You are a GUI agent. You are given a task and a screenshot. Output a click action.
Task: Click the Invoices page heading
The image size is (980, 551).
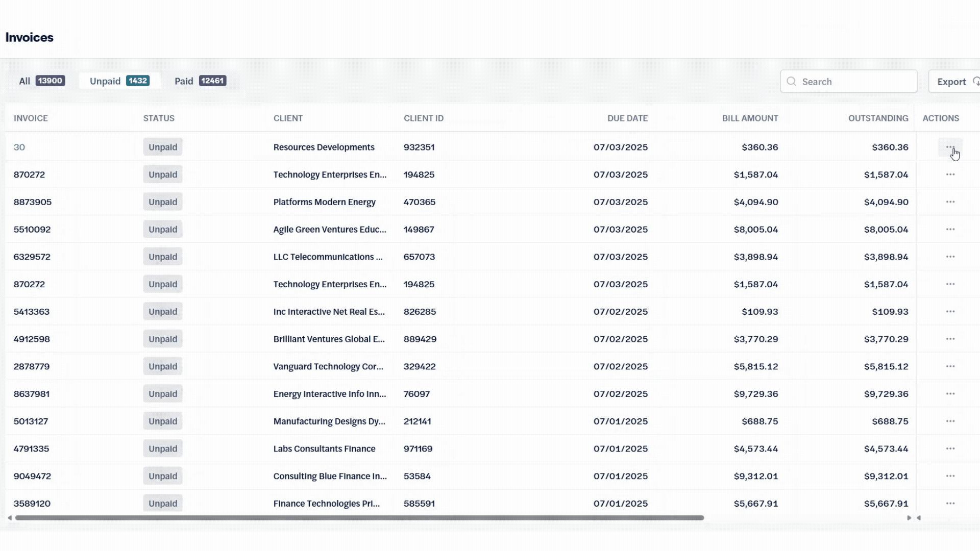coord(29,37)
